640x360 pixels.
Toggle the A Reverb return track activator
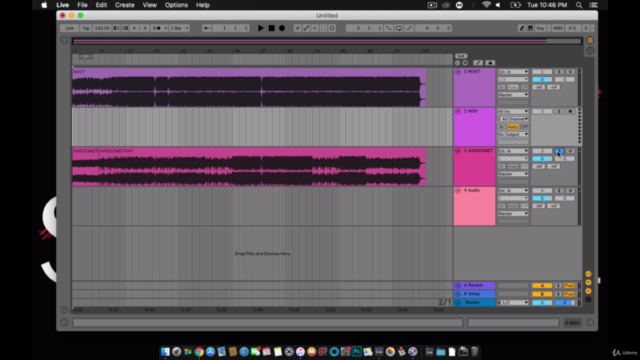[542, 286]
